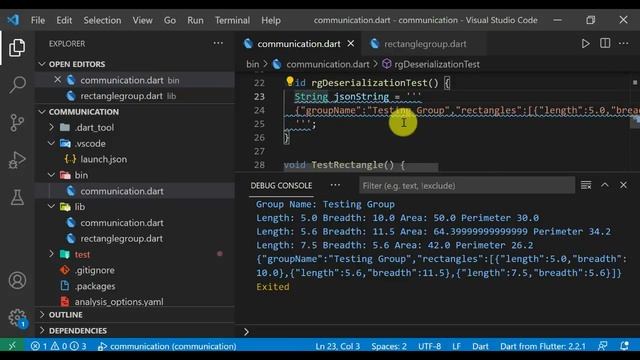
Task: Collapse the Open Editors section
Action: point(42,64)
